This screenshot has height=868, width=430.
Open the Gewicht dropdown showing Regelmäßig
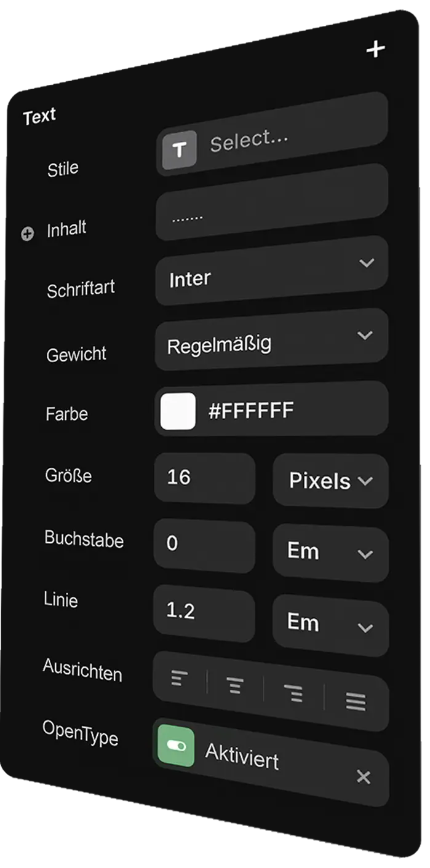271,341
